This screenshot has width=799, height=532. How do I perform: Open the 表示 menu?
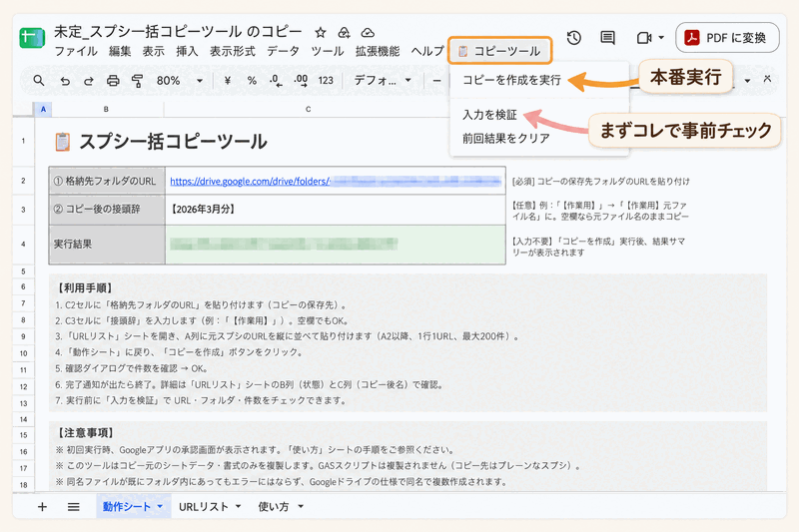click(153, 52)
